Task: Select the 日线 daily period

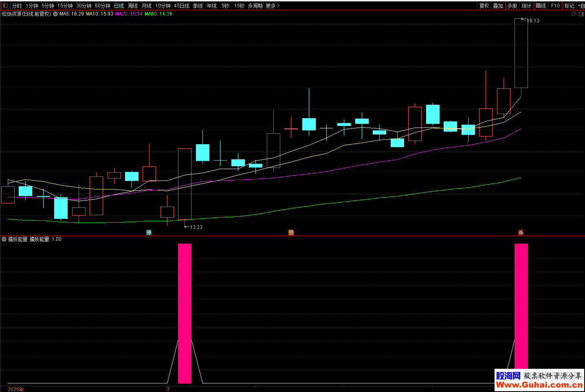Action: coord(119,6)
